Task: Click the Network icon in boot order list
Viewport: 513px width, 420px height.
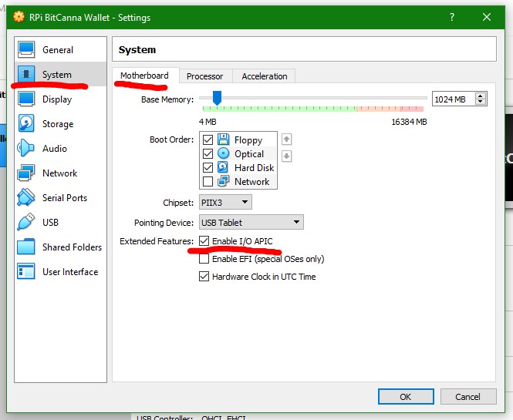Action: [223, 181]
